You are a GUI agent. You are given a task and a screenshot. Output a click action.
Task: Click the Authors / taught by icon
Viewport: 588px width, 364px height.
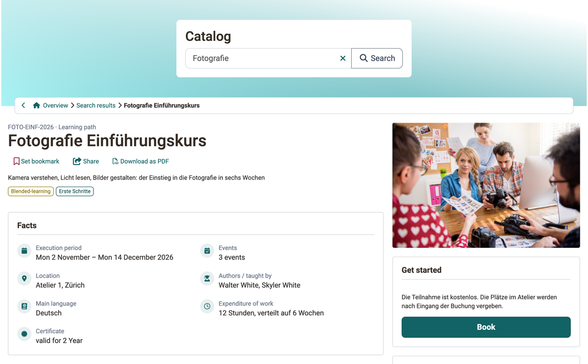(207, 279)
